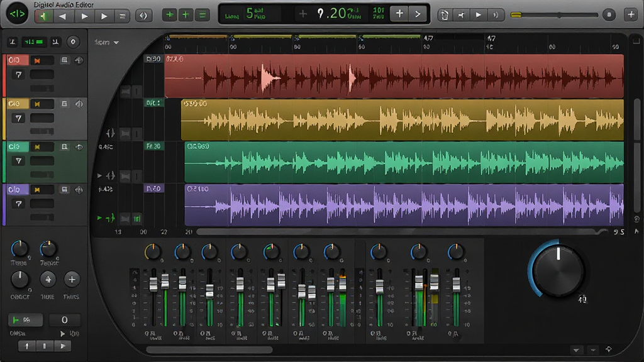Click the first green plus button

point(169,15)
